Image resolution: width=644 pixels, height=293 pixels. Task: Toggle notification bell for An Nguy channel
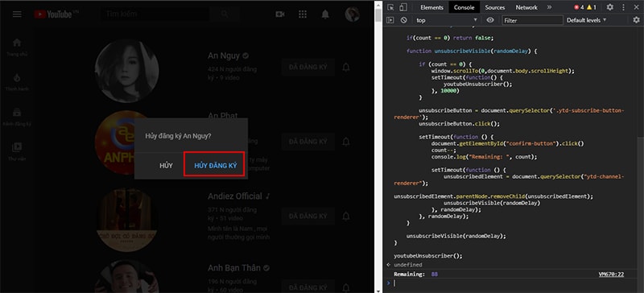(346, 68)
